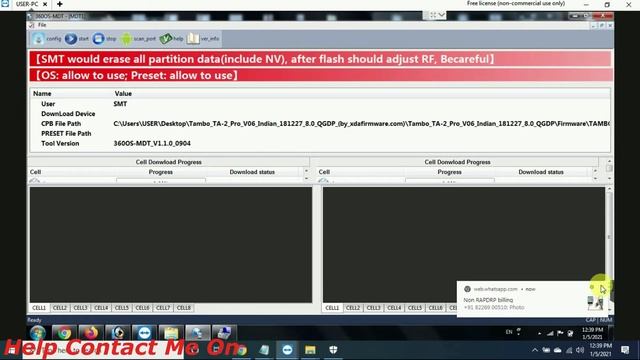
Task: Click the EN language indicator in remote tray
Action: (x=509, y=332)
